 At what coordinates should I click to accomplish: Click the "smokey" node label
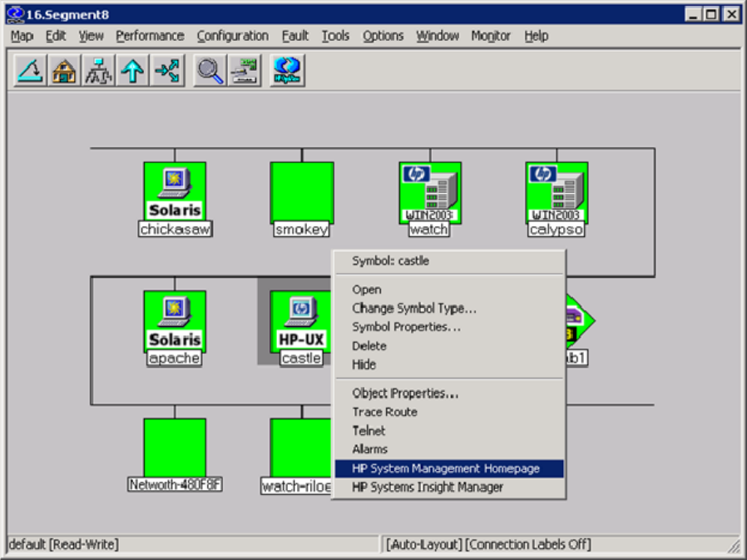point(302,230)
